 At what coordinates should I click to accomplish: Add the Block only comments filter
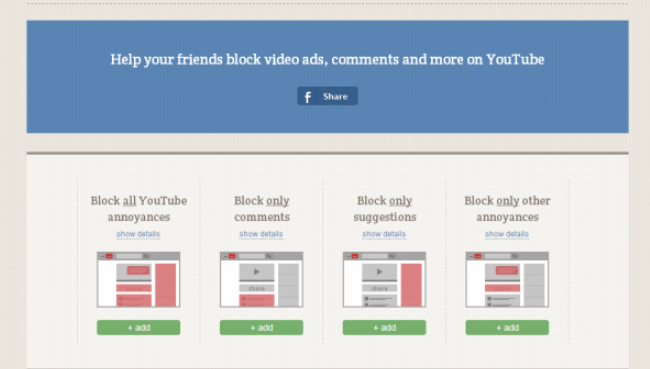tap(262, 328)
